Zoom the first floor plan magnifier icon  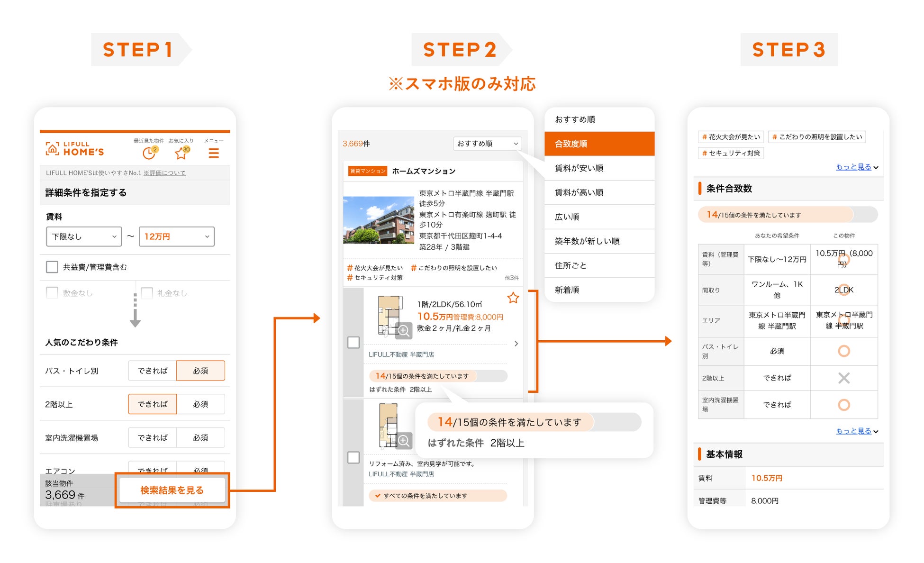pos(404,330)
